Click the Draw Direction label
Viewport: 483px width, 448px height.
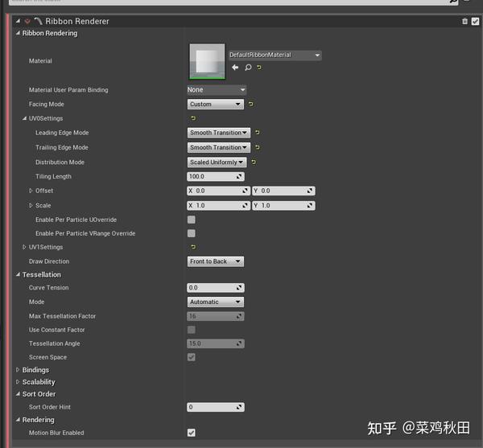pos(49,261)
